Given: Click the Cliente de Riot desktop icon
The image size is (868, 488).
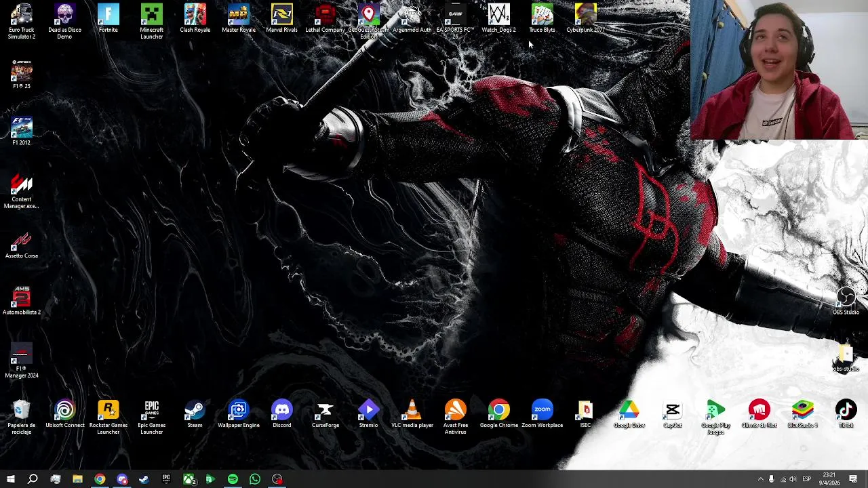Looking at the screenshot, I should pos(759,414).
